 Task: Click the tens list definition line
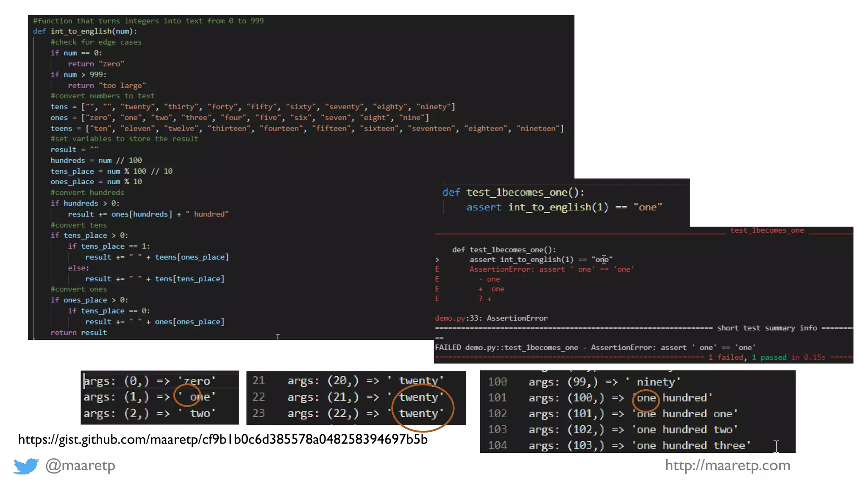pos(253,107)
